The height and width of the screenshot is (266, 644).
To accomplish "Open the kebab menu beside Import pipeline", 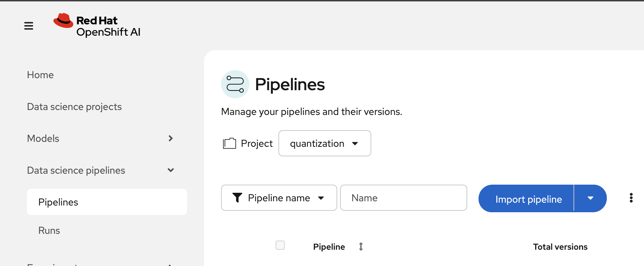I will pyautogui.click(x=631, y=198).
